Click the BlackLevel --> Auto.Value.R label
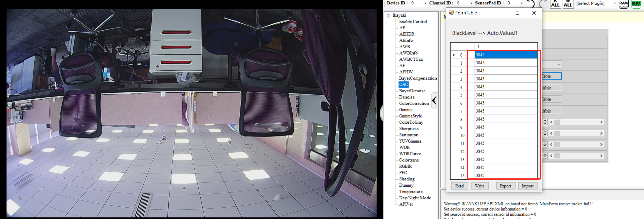644x219 pixels. point(485,33)
